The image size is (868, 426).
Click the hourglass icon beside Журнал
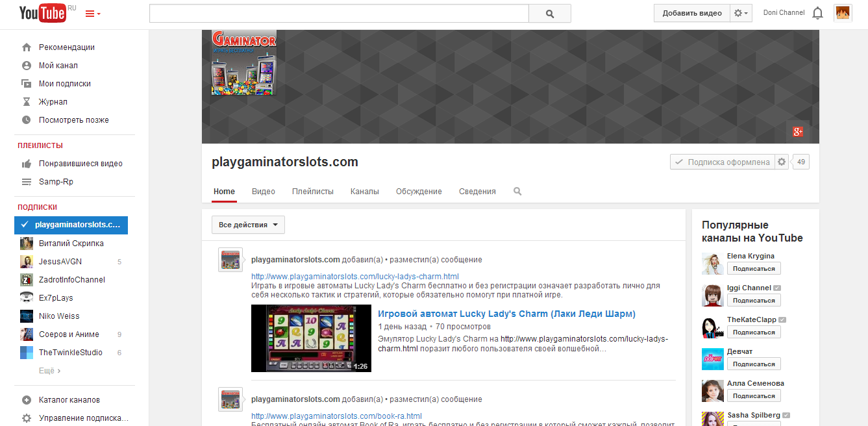click(x=27, y=102)
